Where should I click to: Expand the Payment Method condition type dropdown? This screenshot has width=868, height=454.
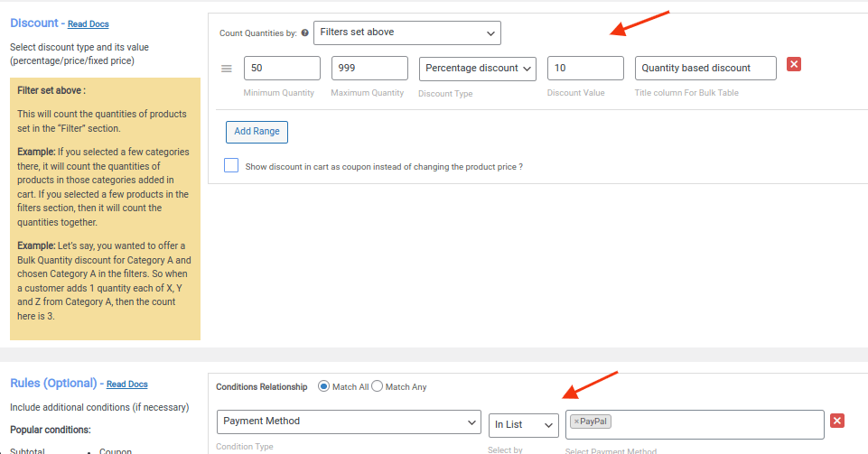349,422
